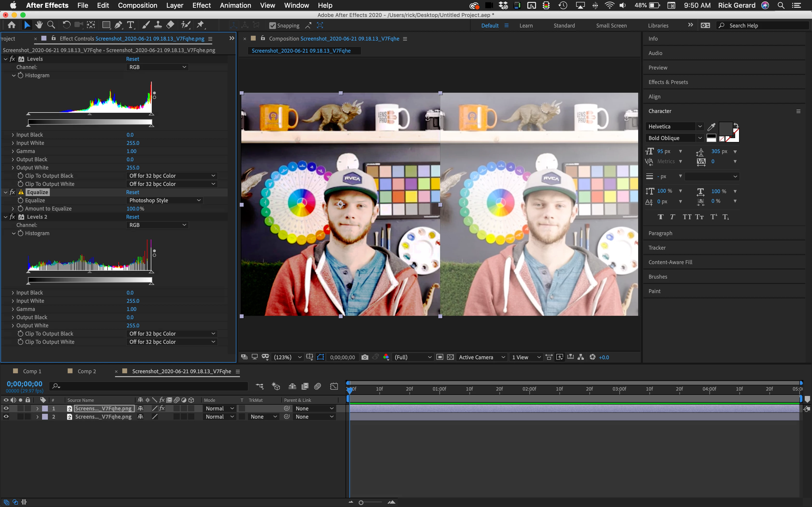Hide layer 2 with eye icon

pos(6,416)
